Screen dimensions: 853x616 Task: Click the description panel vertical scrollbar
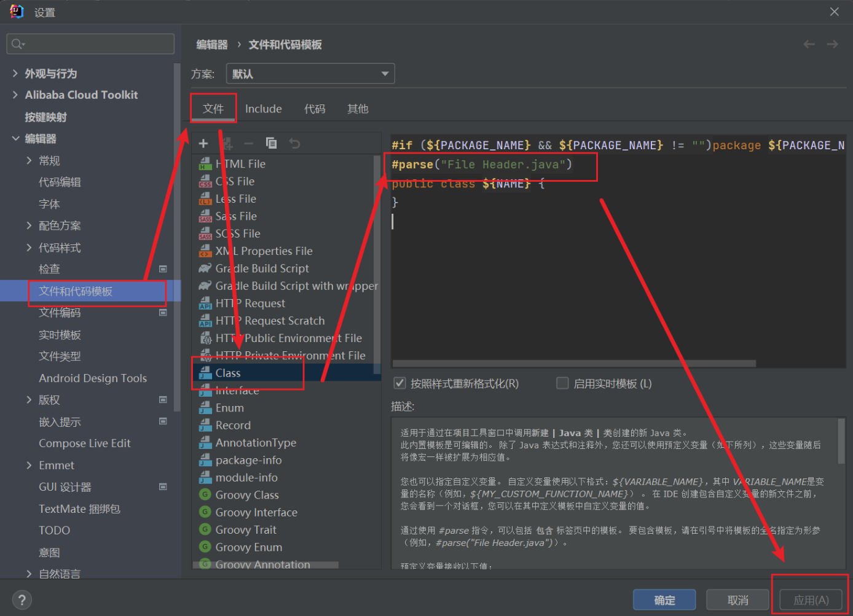coord(841,441)
